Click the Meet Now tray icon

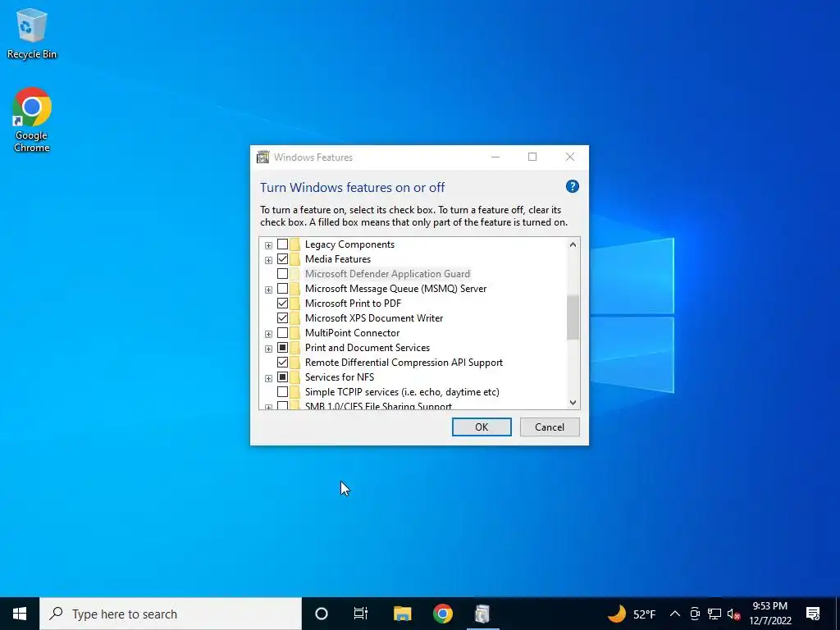pos(695,614)
